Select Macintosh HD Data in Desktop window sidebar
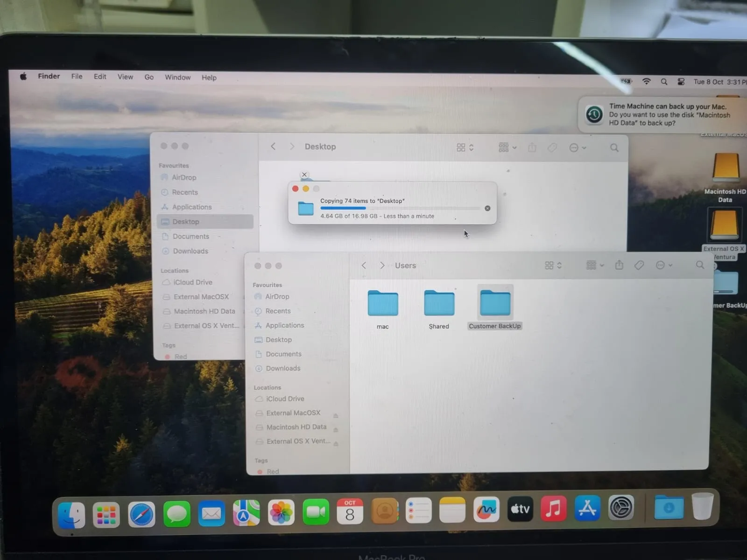 pyautogui.click(x=204, y=311)
